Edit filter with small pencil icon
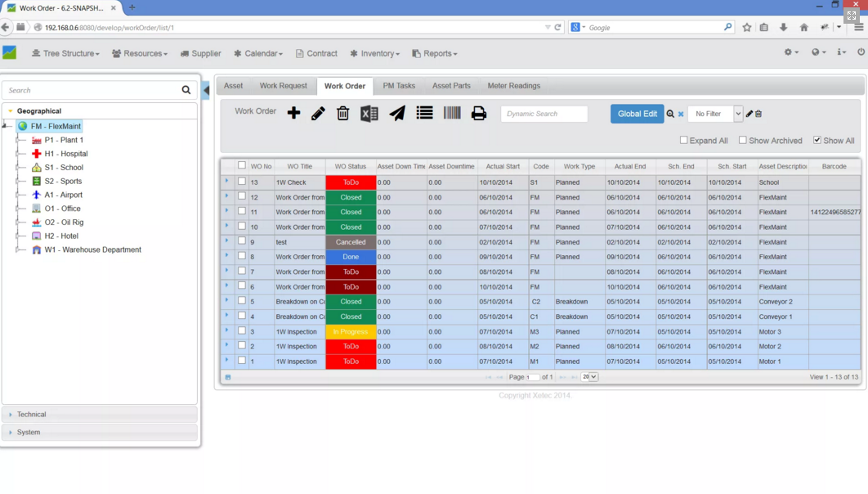Image resolution: width=868 pixels, height=494 pixels. coord(749,114)
